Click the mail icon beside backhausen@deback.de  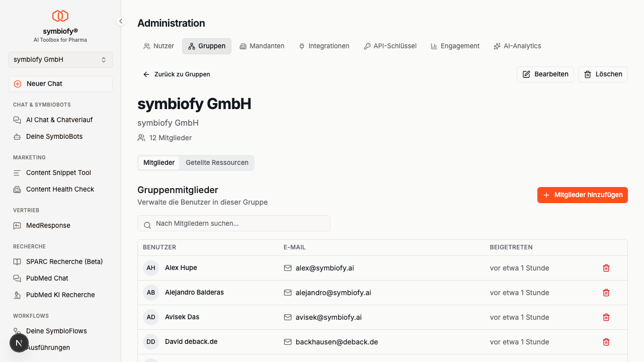point(288,342)
